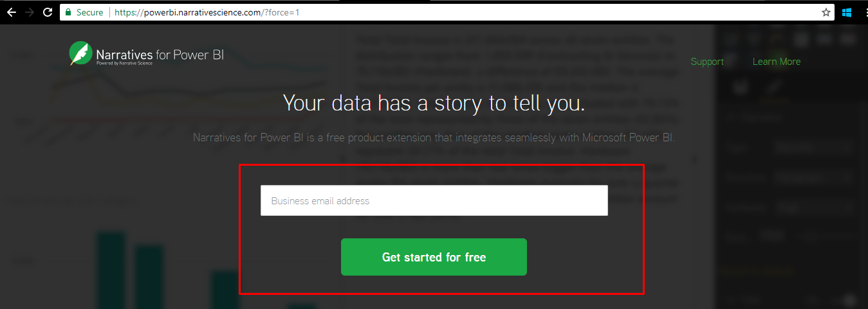Click the 'Your data has a story' heading
The width and height of the screenshot is (868, 309).
tap(434, 103)
